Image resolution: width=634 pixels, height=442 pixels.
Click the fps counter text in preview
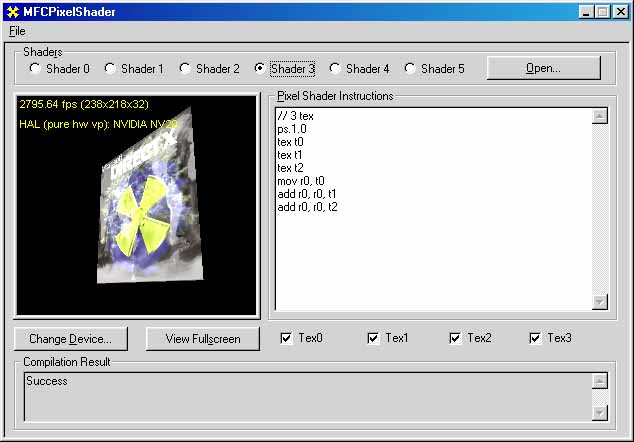(x=84, y=104)
